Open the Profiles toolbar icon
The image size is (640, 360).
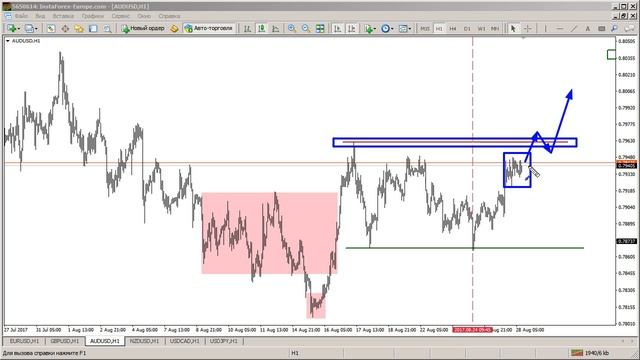click(x=29, y=28)
